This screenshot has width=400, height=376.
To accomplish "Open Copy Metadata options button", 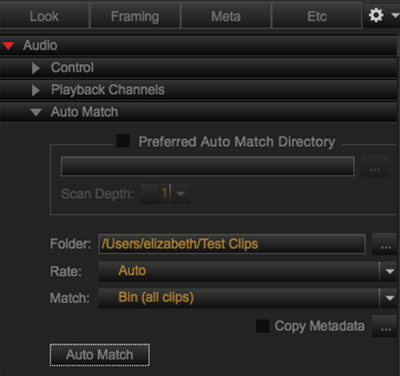I will 385,326.
